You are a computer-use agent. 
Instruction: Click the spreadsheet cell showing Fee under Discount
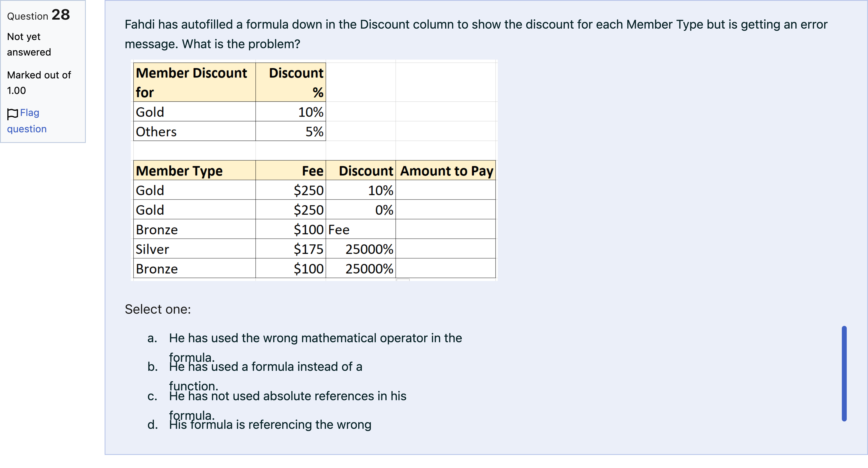361,229
